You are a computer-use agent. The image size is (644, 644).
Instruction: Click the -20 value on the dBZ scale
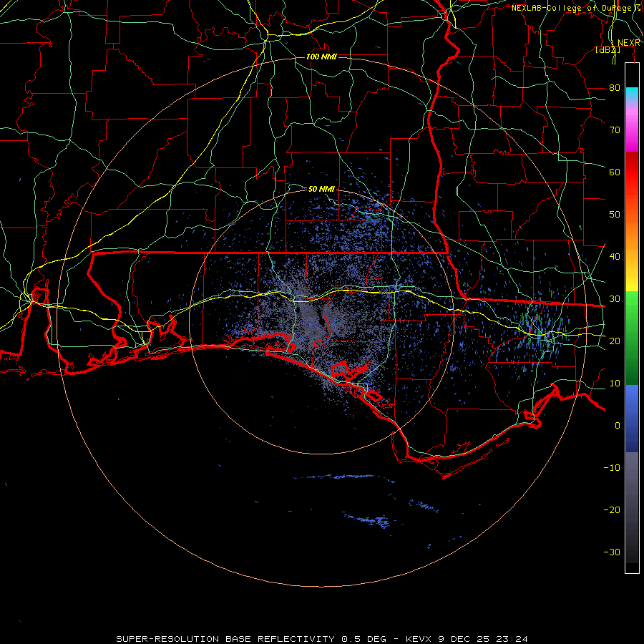[612, 509]
